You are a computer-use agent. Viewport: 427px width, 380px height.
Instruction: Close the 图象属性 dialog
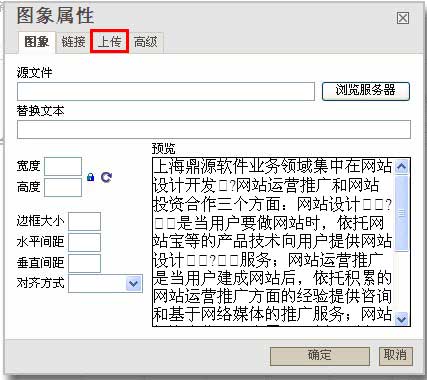pos(403,18)
